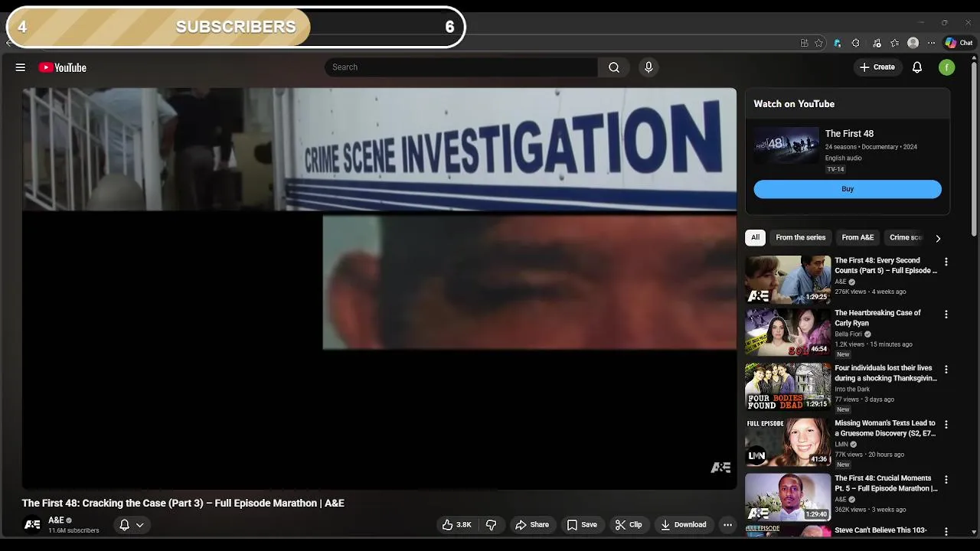Image resolution: width=980 pixels, height=551 pixels.
Task: Open 'The First 48' show title link
Action: (x=849, y=134)
